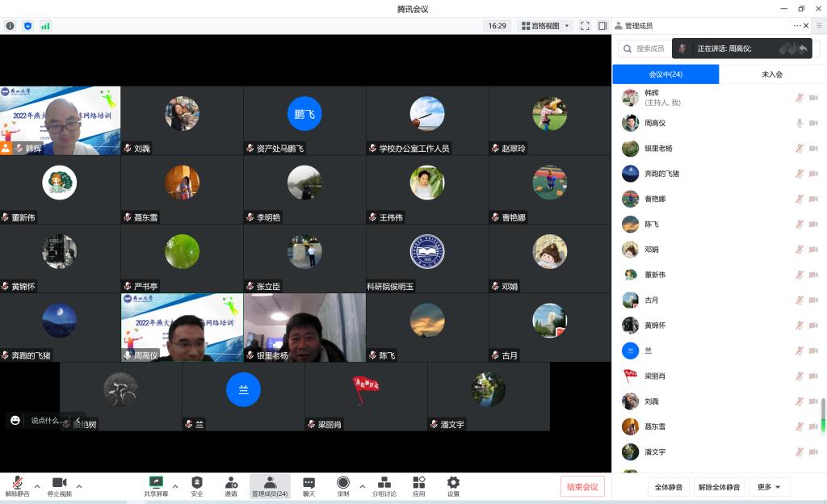Viewport: 827px width, 504px height.
Task: Click the 邀请 invite icon
Action: click(x=231, y=485)
